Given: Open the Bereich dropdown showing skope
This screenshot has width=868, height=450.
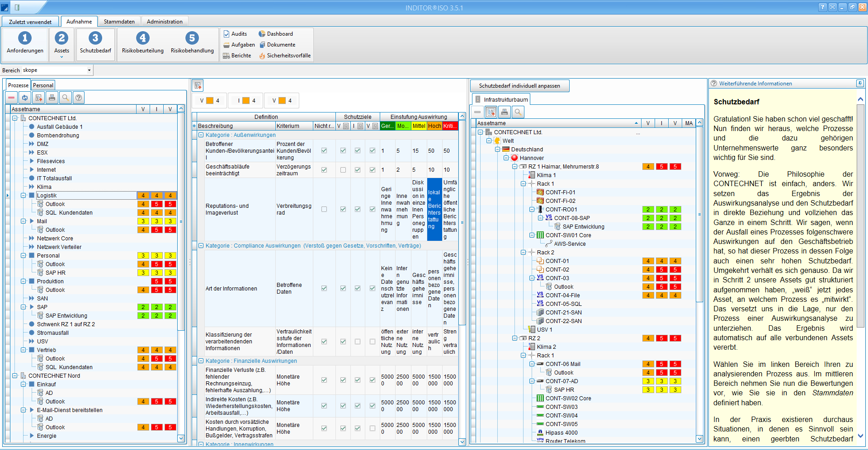Looking at the screenshot, I should pyautogui.click(x=89, y=70).
